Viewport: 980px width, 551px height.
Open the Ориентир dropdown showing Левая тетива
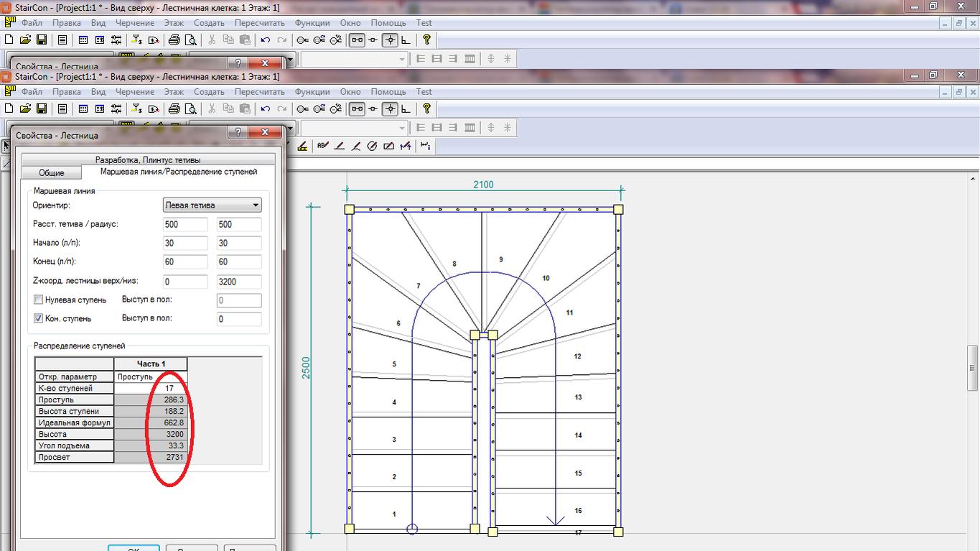[x=213, y=205]
